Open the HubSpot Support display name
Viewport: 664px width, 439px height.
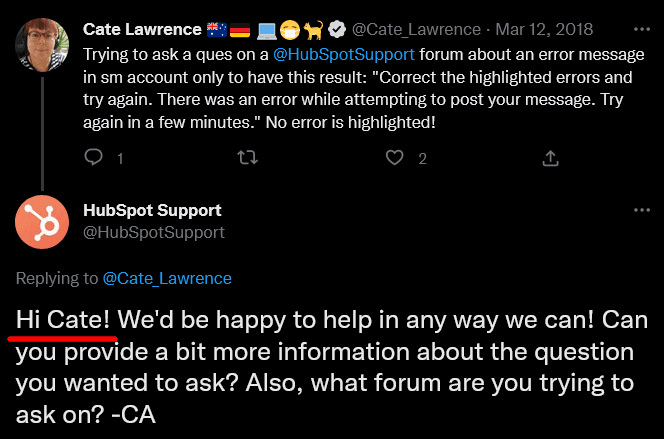point(152,211)
